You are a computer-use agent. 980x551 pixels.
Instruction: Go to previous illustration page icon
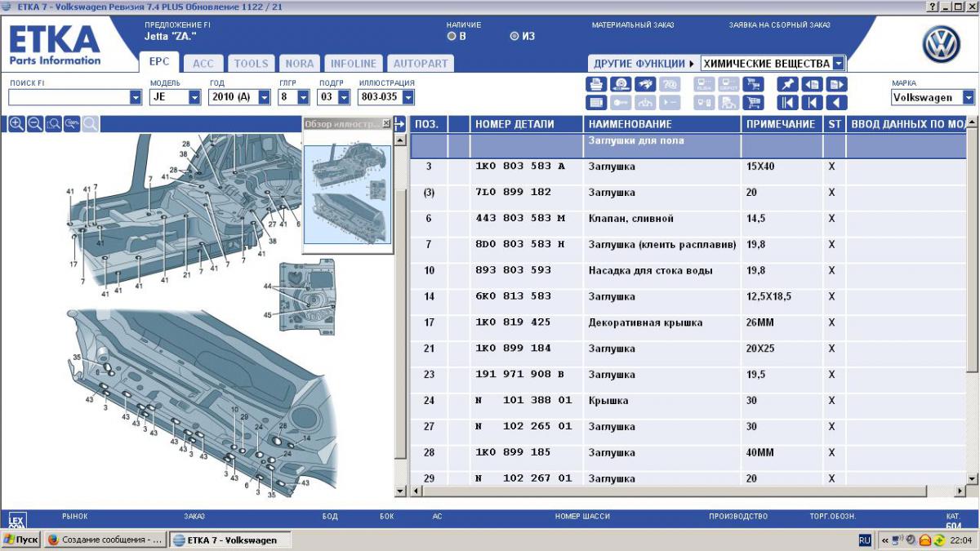812,84
